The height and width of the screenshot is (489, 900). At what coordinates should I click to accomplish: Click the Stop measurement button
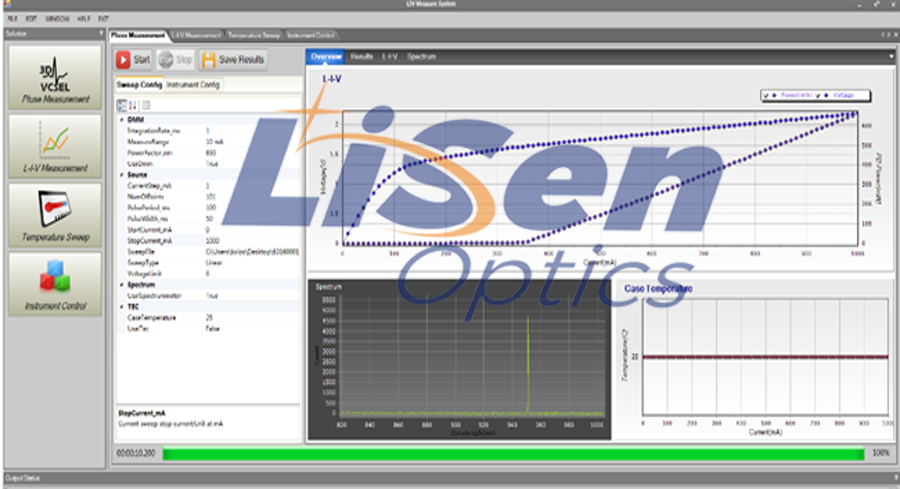175,60
